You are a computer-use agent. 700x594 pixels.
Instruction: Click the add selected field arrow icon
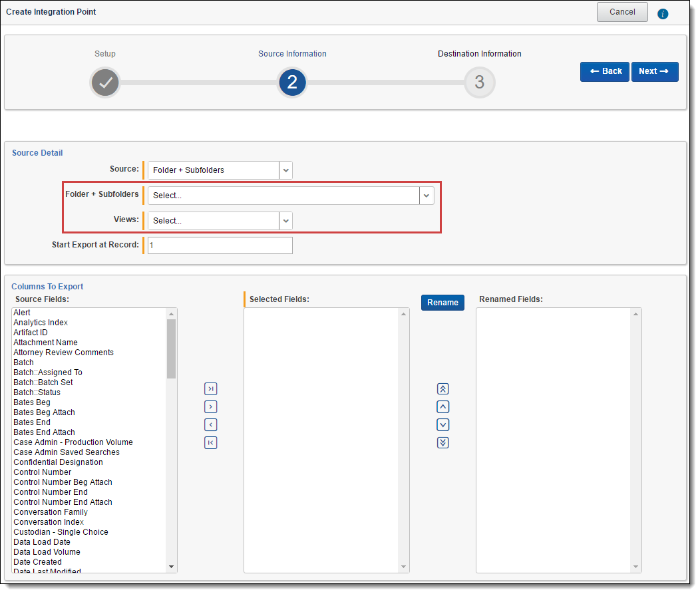pyautogui.click(x=211, y=407)
